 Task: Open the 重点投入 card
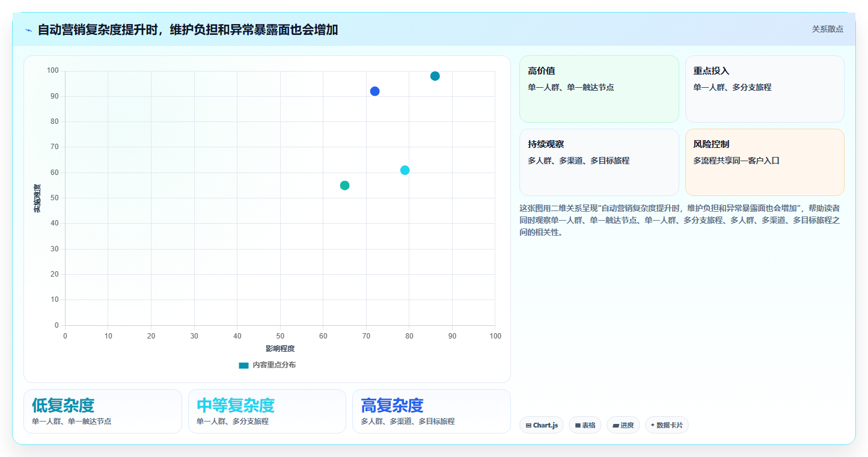click(765, 89)
